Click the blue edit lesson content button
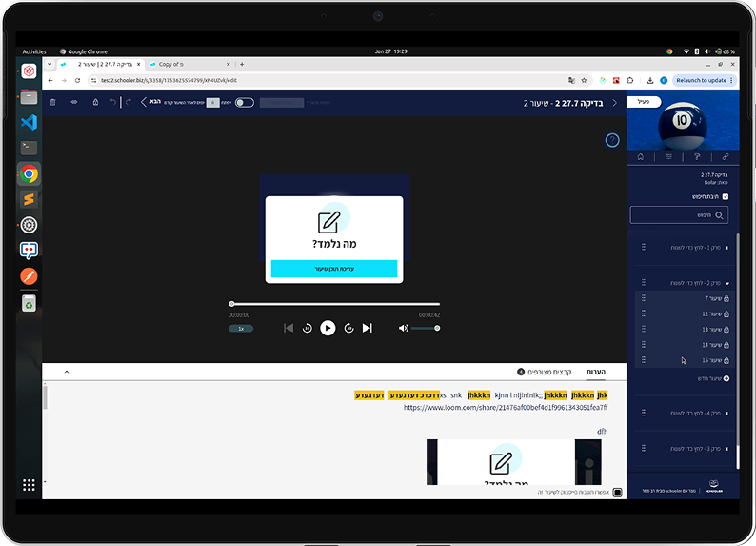 pyautogui.click(x=334, y=269)
